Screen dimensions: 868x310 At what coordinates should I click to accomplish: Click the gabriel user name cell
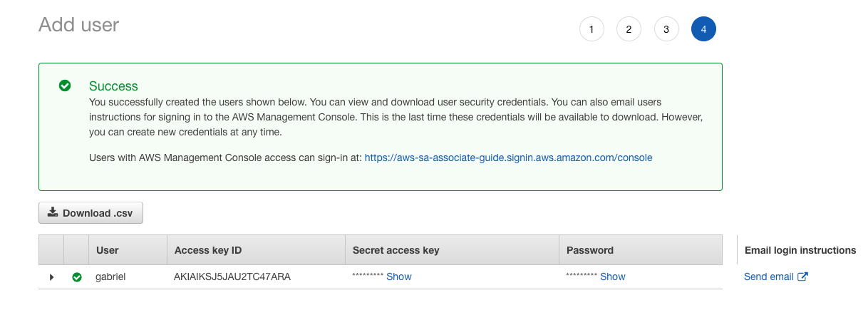pyautogui.click(x=110, y=277)
